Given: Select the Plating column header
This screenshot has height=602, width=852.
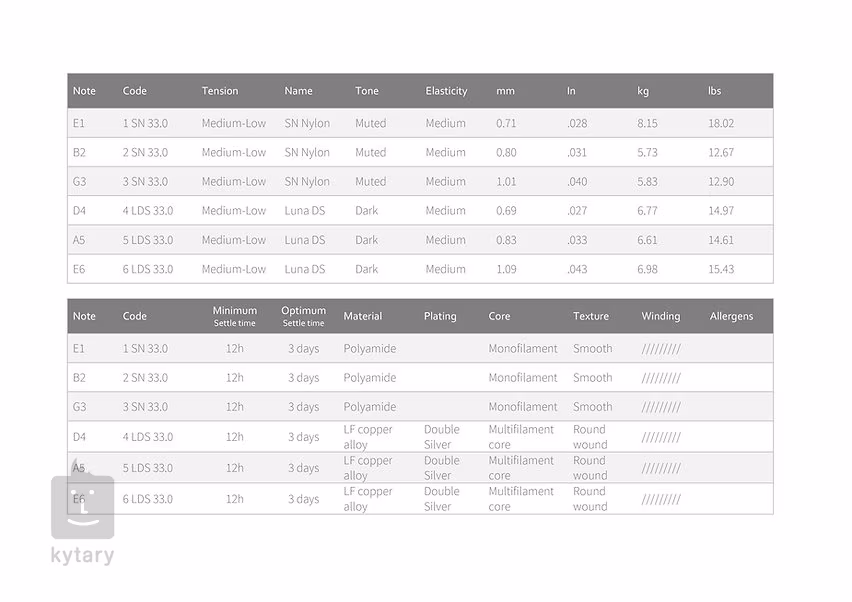Looking at the screenshot, I should point(440,316).
